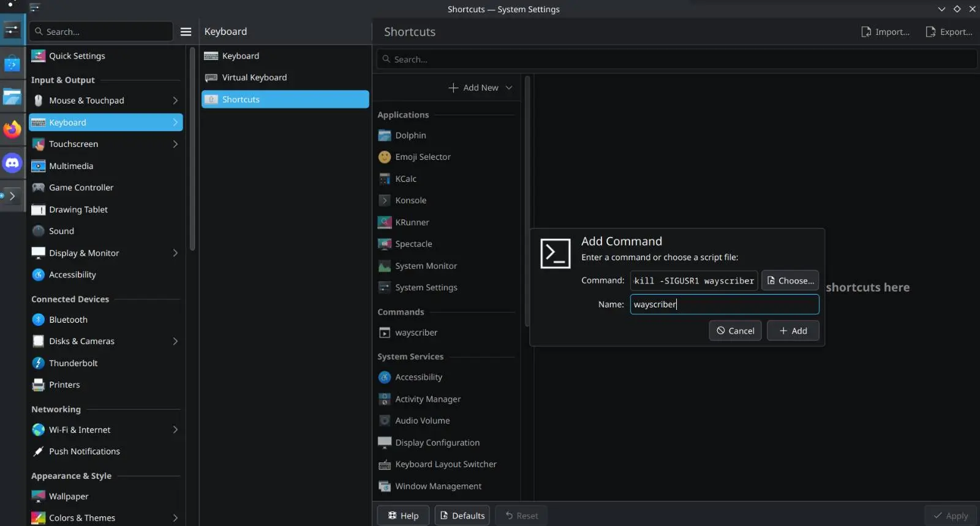
Task: Click the shortcuts list scrollbar
Action: (527, 201)
